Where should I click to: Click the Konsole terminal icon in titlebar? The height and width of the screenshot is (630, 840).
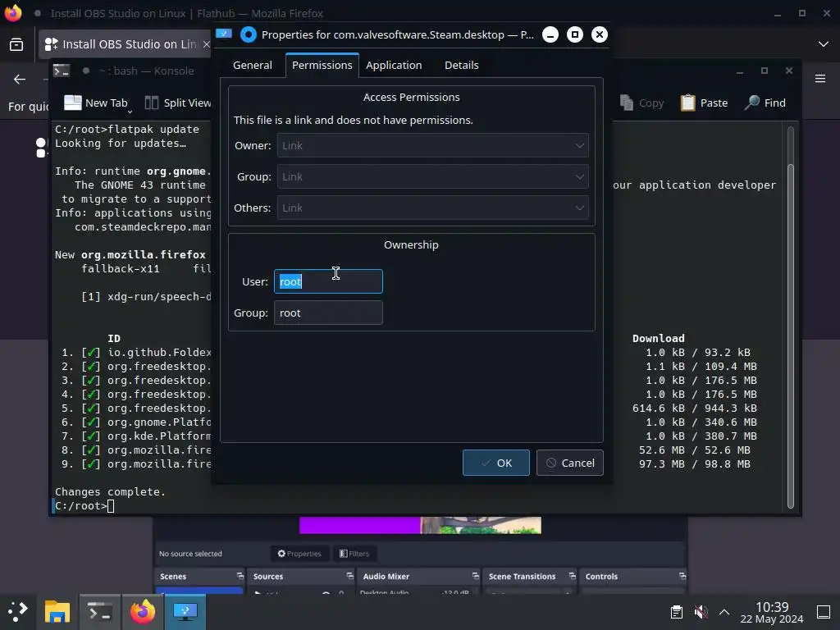pos(61,71)
